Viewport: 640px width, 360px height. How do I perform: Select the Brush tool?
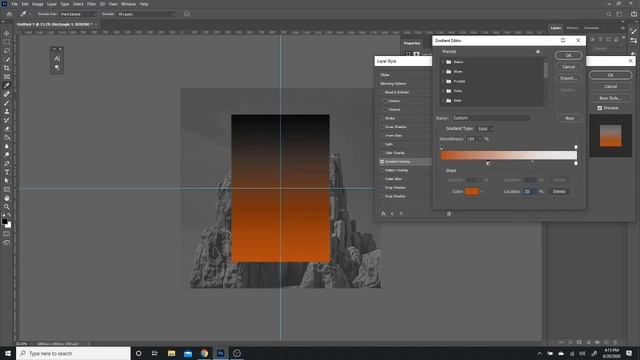point(7,103)
